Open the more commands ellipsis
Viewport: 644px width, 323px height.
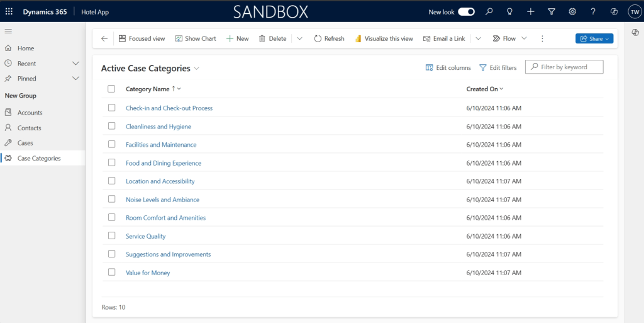point(542,38)
